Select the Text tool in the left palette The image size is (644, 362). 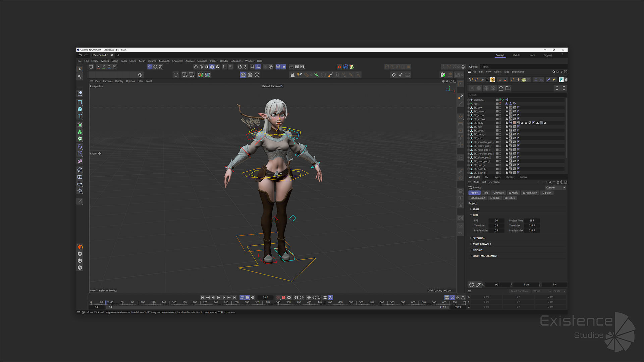80,116
